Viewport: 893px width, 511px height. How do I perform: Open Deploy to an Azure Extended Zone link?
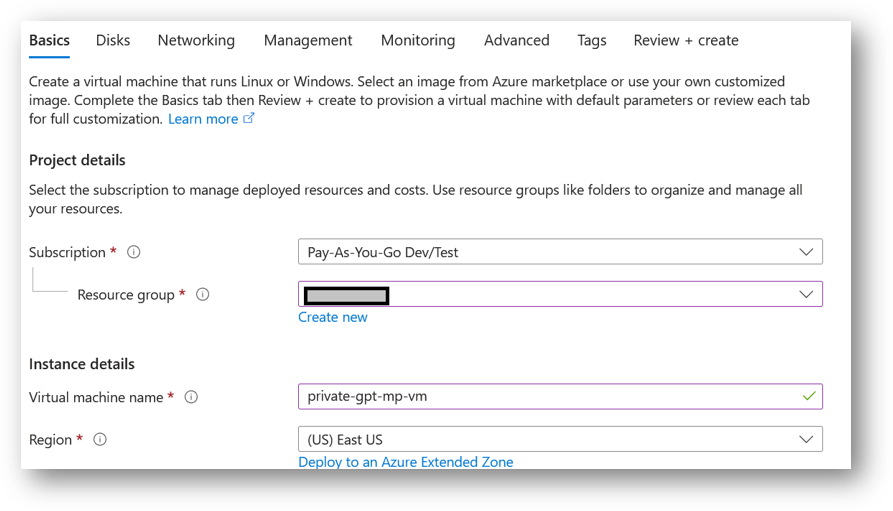pos(405,462)
